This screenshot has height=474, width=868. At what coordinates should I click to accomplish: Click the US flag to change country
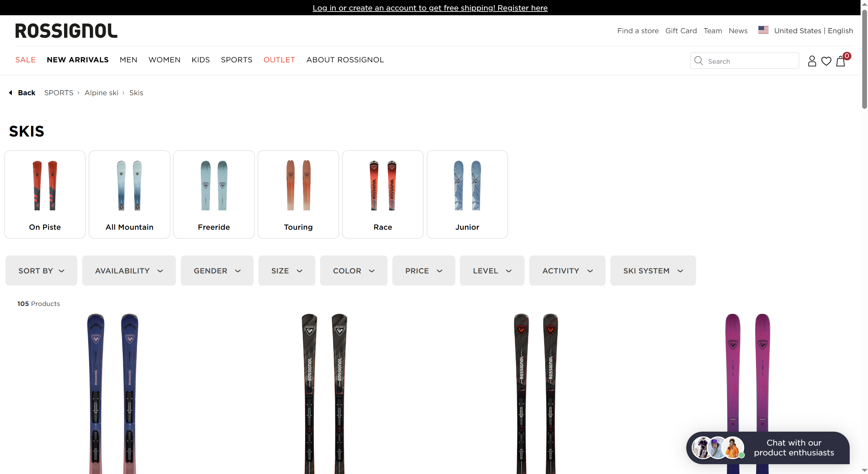[763, 30]
